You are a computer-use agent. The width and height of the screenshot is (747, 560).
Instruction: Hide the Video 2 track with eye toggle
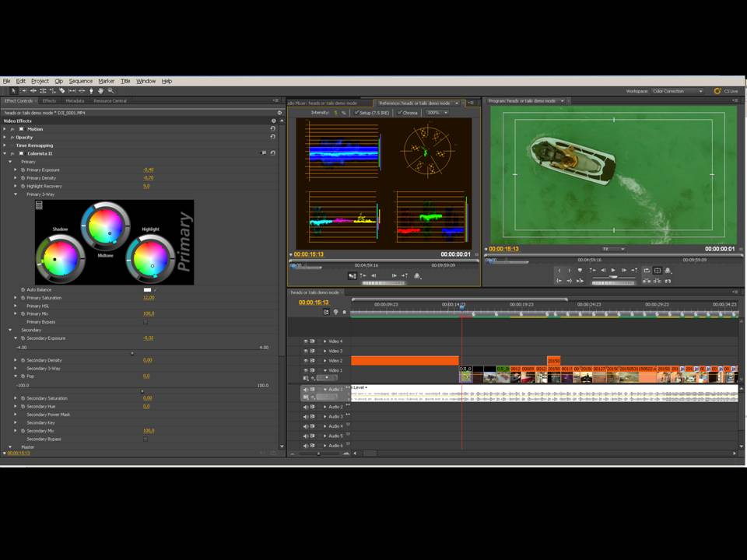pyautogui.click(x=306, y=361)
